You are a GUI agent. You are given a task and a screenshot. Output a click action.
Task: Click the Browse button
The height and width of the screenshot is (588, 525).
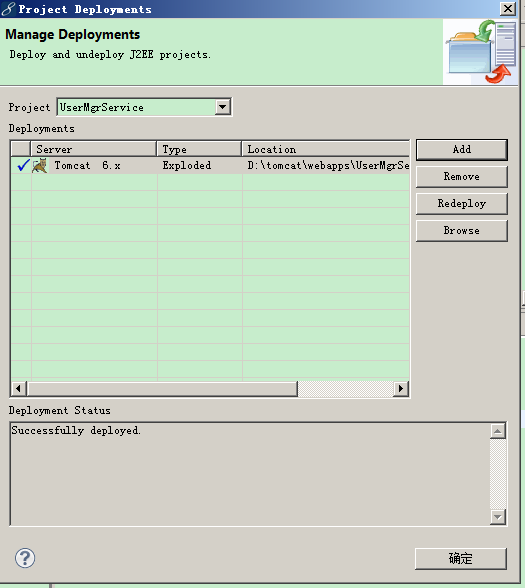pos(462,231)
